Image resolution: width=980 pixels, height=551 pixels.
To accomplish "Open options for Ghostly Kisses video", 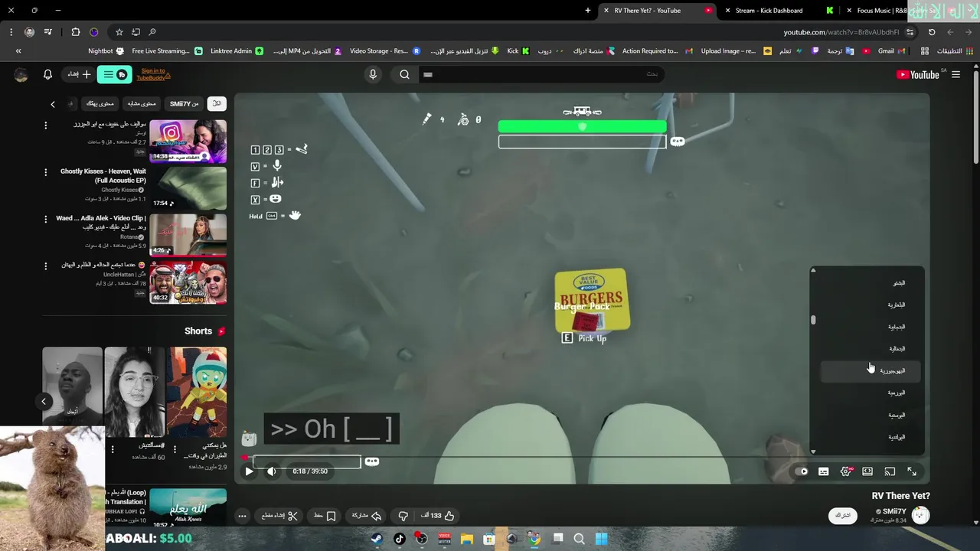I will click(45, 172).
